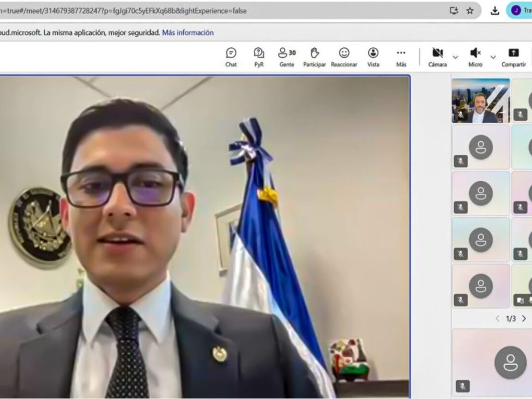
Task: Select the participant thumbnail with city background
Action: coord(481,101)
